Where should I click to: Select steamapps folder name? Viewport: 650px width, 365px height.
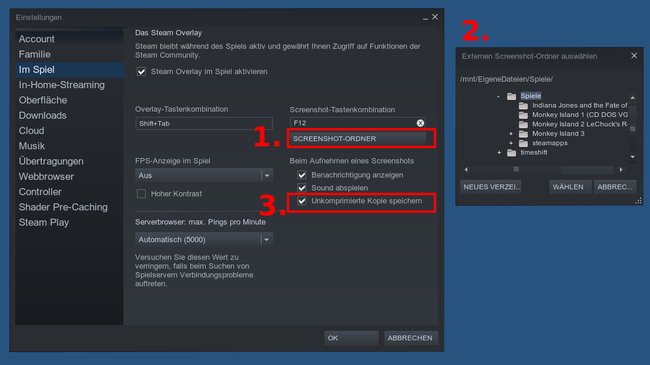tap(550, 143)
